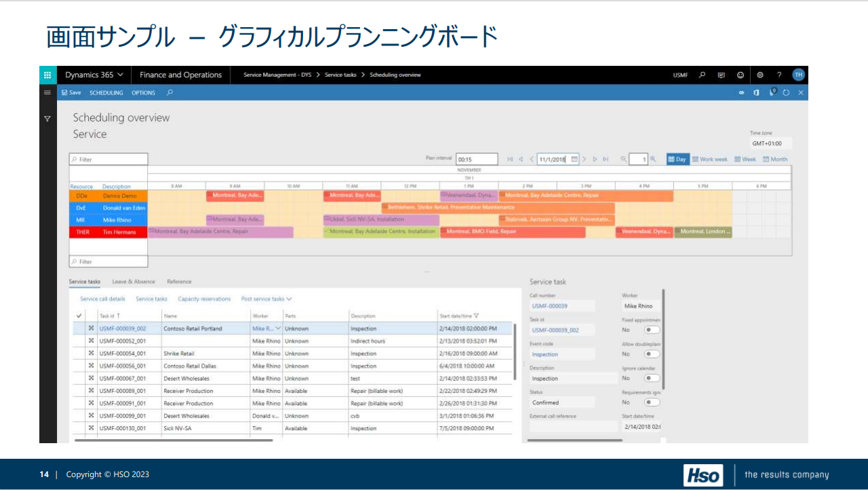The height and width of the screenshot is (490, 868).
Task: Switch to Leave & Absence tab
Action: pyautogui.click(x=134, y=282)
